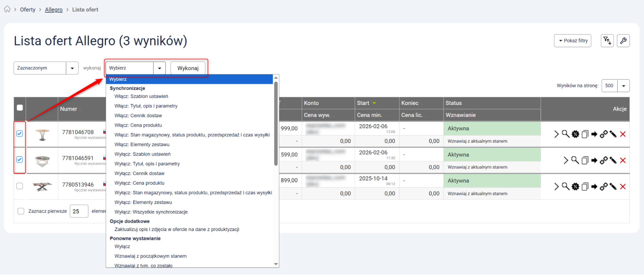Screen dimensions: 644x275
Task: Toggle the select-all checkbox in table header
Action: pos(20,108)
